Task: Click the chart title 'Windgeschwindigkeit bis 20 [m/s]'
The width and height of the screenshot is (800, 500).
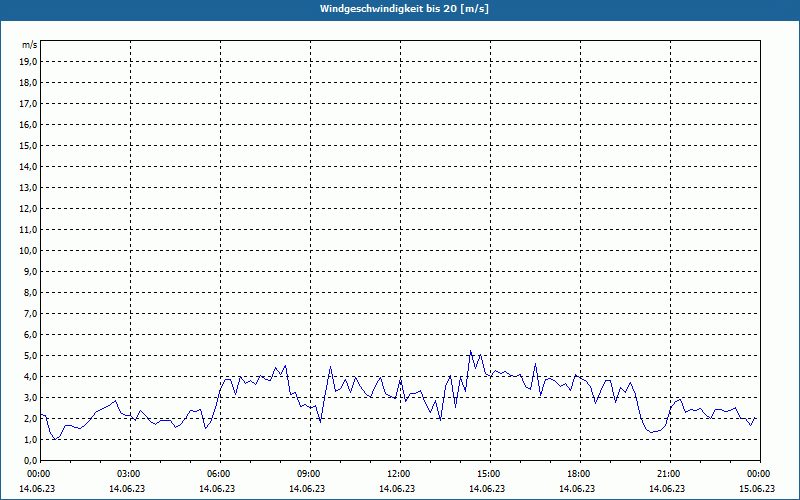Action: click(404, 9)
